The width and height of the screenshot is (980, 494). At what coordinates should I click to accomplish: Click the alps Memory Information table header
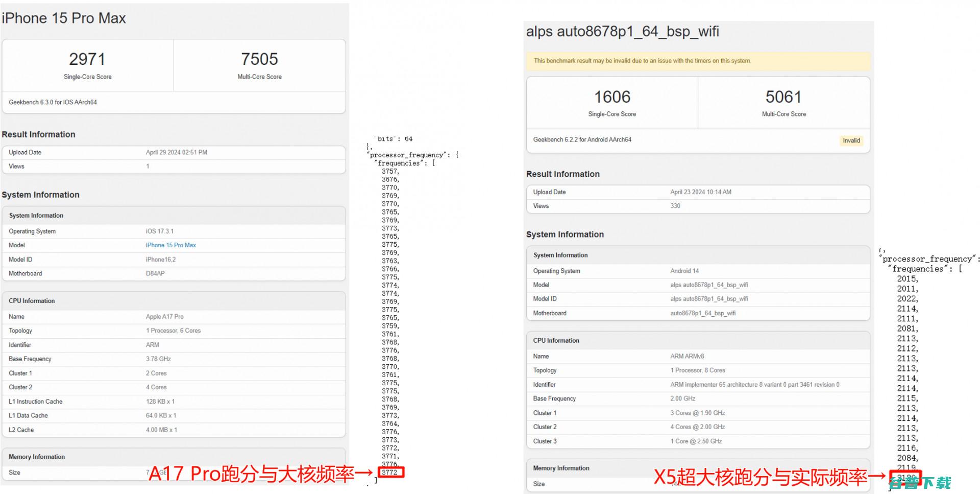698,468
